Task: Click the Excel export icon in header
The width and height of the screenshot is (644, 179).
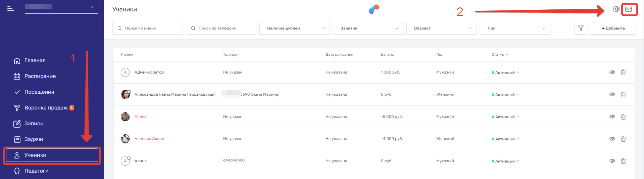Action: tap(616, 9)
